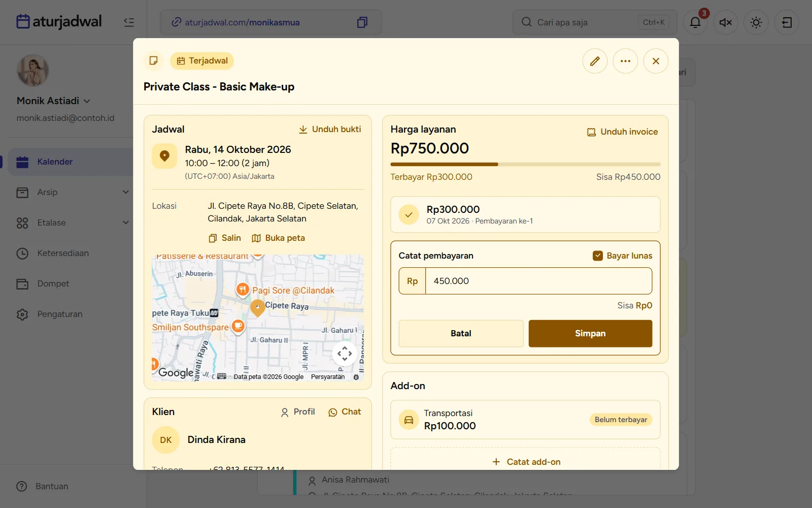The width and height of the screenshot is (812, 508).
Task: Edit the booking with the pencil icon
Action: [595, 61]
